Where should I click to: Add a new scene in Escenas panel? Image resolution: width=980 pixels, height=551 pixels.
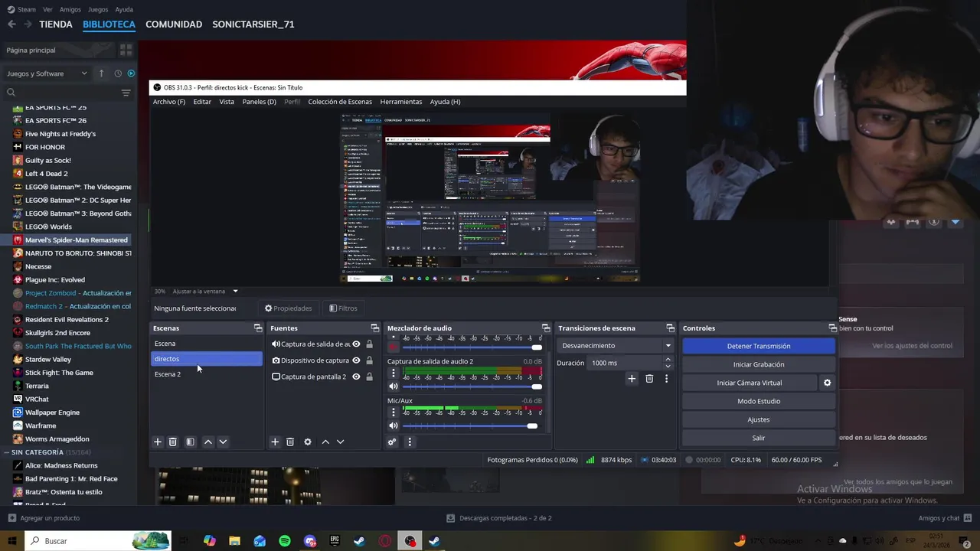158,442
